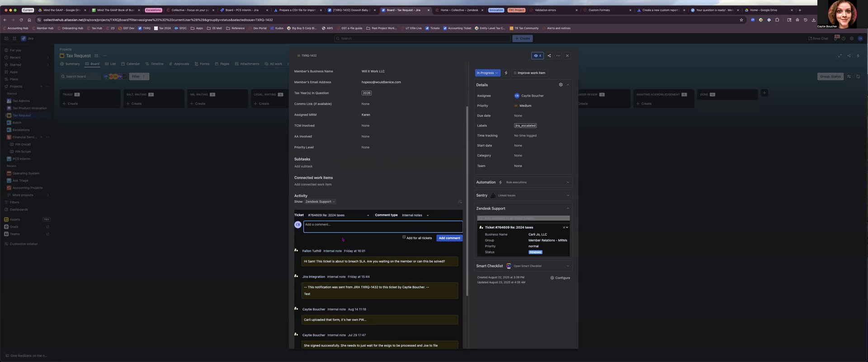
Task: Open Rovo Chat
Action: point(818,38)
